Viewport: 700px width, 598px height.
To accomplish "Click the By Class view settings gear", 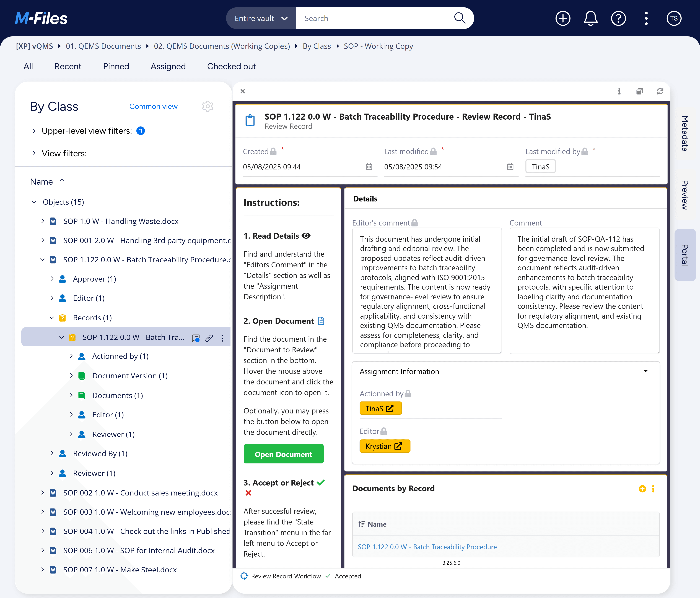I will tap(208, 106).
